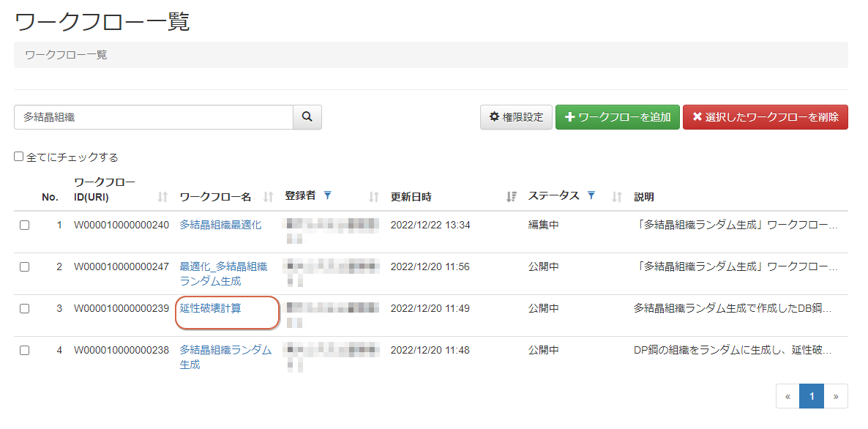Click 選択したワークフローを削除 button
The image size is (868, 429).
(765, 117)
